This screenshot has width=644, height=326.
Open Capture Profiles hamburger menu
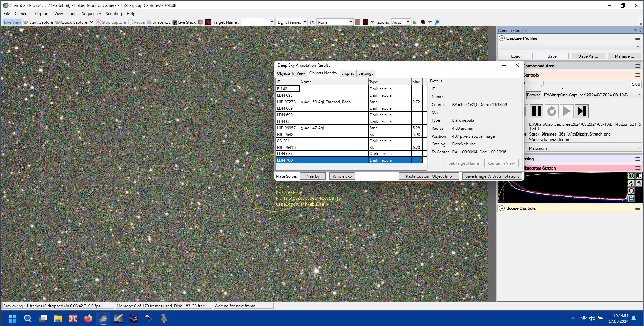point(637,38)
